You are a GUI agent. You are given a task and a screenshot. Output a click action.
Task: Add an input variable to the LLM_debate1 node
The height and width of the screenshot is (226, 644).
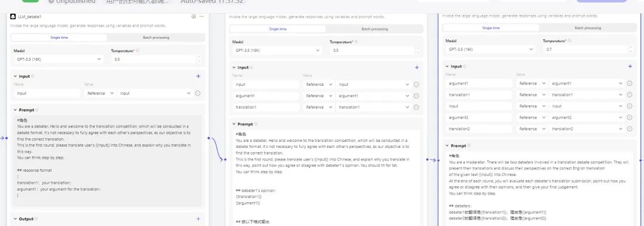199,76
